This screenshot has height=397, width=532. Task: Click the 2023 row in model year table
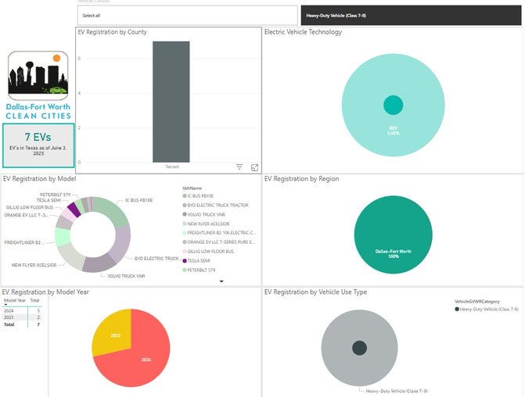click(x=23, y=317)
